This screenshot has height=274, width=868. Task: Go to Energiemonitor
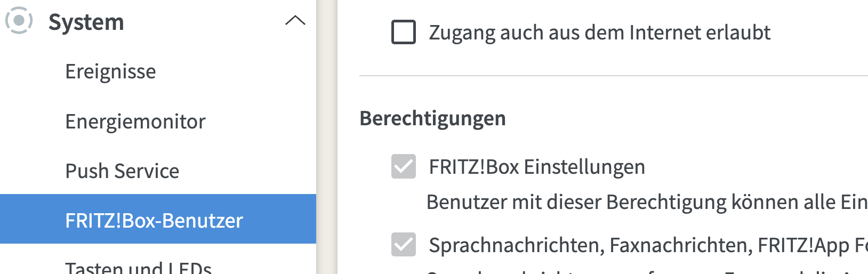click(135, 122)
